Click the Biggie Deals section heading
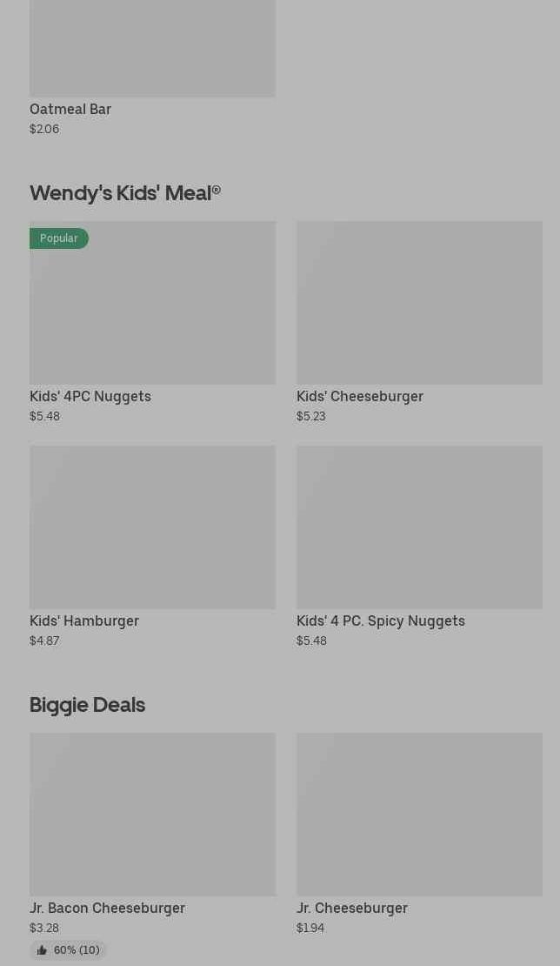This screenshot has height=966, width=560. [87, 704]
